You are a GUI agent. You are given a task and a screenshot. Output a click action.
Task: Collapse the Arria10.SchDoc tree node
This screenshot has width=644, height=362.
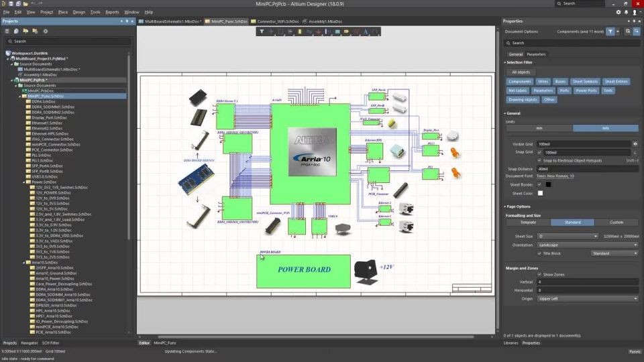click(x=24, y=262)
